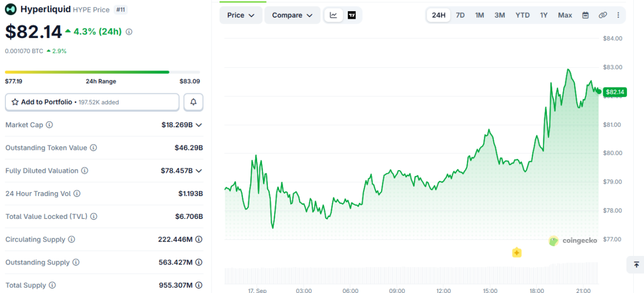644x293 pixels.
Task: Click the green $82.14 price label on chart
Action: point(615,92)
